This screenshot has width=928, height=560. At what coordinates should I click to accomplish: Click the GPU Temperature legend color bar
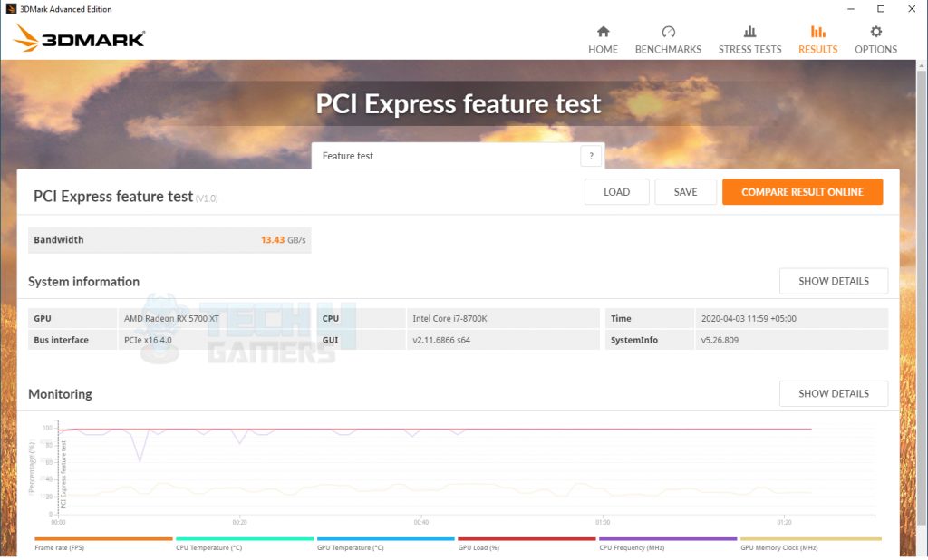[x=386, y=538]
